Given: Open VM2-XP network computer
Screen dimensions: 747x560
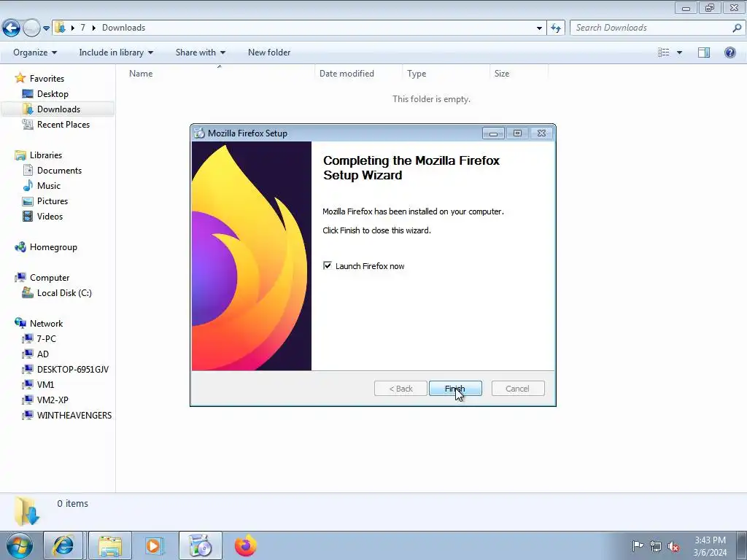Looking at the screenshot, I should tap(53, 400).
